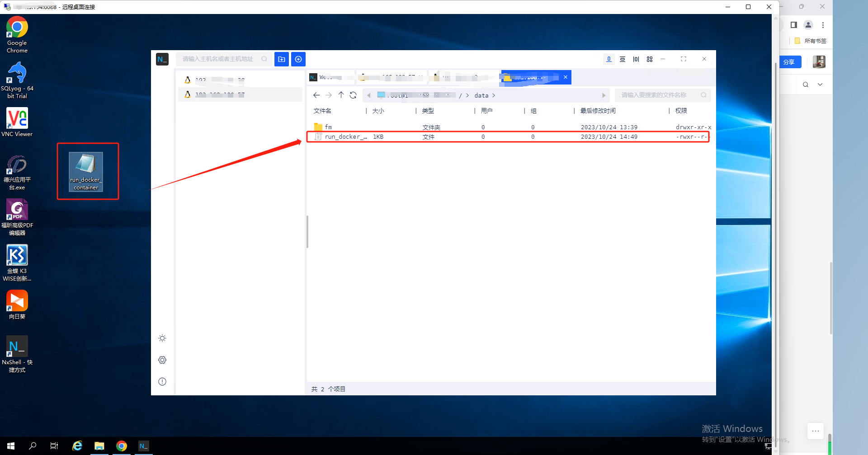Screen dimensions: 868x455
Task: Expand chevron after data in path
Action: coord(494,95)
